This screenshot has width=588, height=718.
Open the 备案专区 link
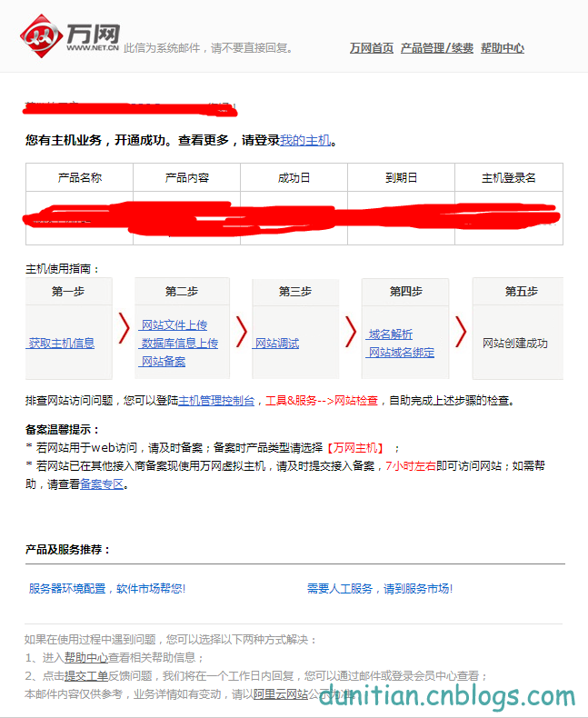(102, 484)
